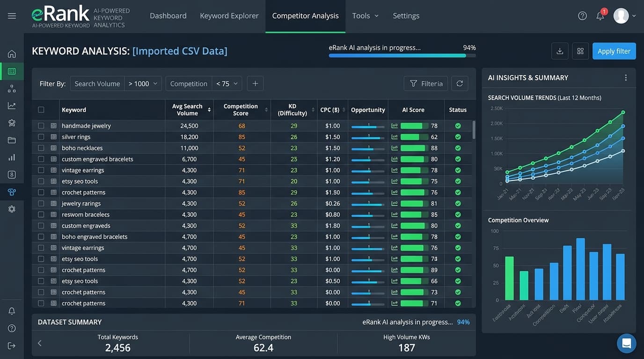Select the bar chart analytics sidebar icon

coord(12,157)
